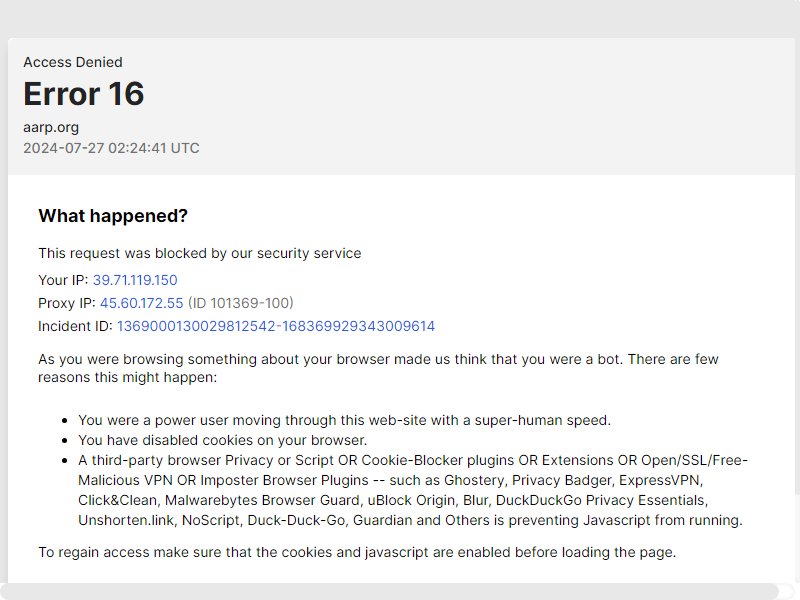Click the regain access instruction sentence

(357, 553)
